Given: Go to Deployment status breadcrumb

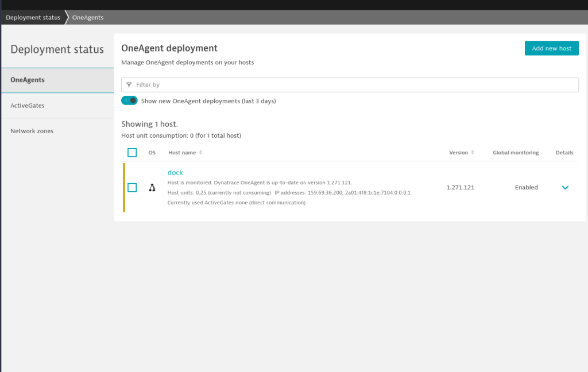Looking at the screenshot, I should pos(33,17).
